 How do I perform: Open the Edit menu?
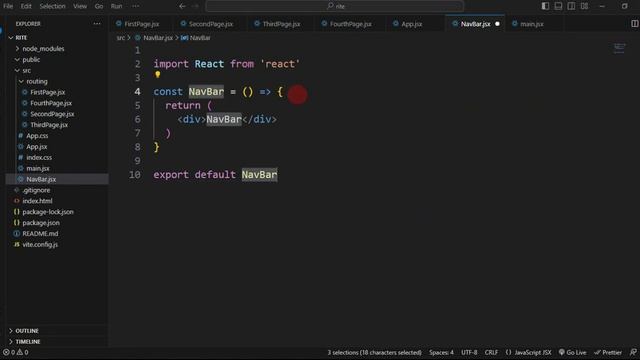26,6
